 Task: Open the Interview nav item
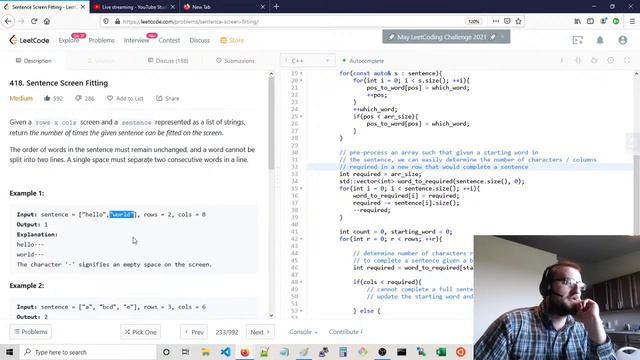[136, 40]
